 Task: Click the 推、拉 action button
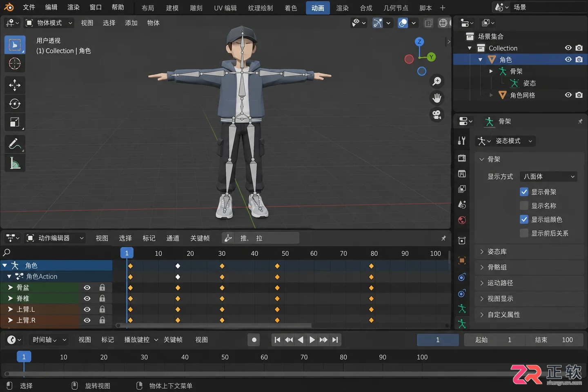261,238
